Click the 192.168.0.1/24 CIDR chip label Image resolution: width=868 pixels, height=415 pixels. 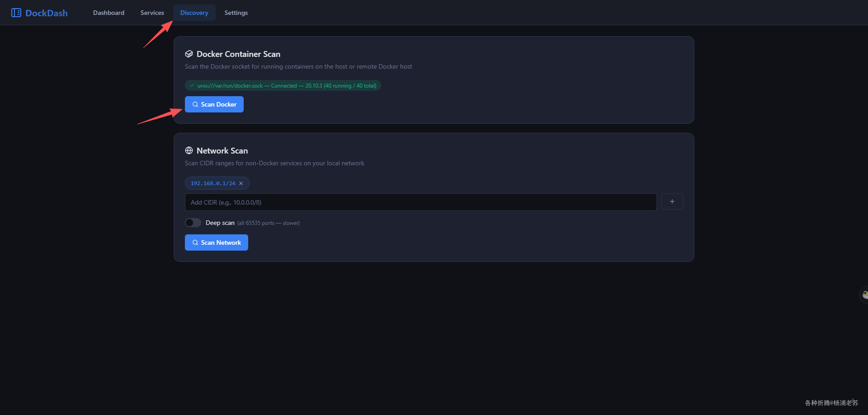[213, 183]
